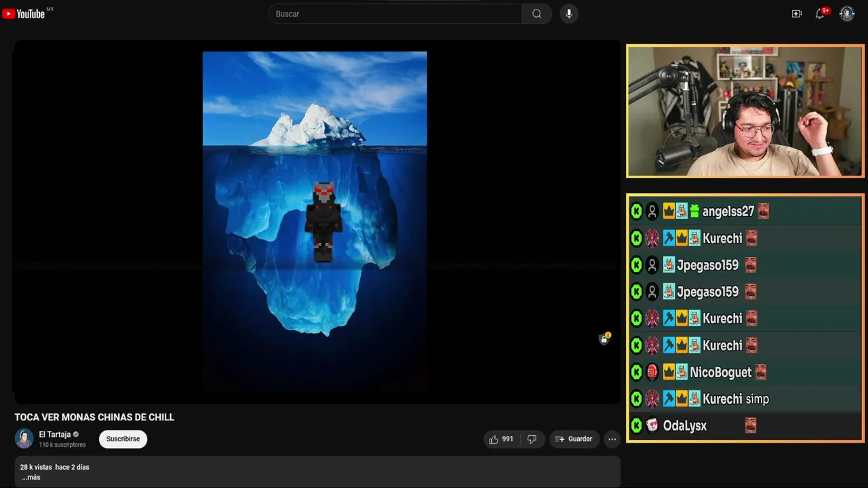Click the NicoBoguet chat username
Image resolution: width=868 pixels, height=488 pixels.
click(x=720, y=372)
